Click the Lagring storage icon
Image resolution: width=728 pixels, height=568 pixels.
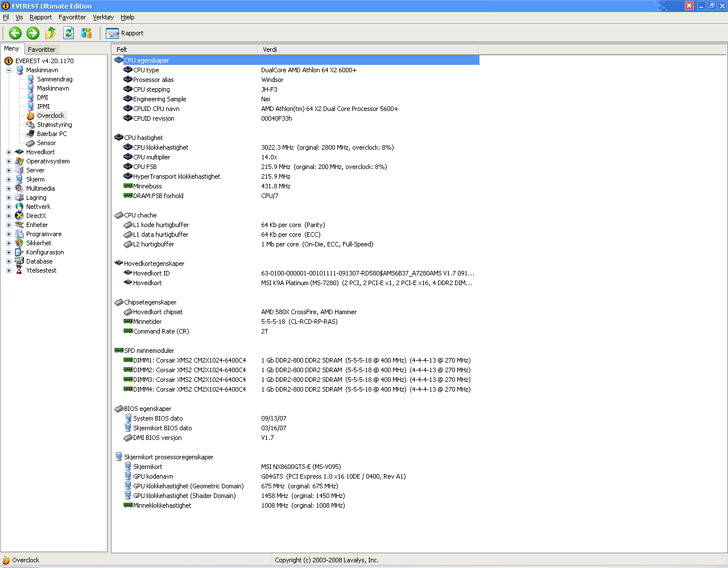[19, 197]
